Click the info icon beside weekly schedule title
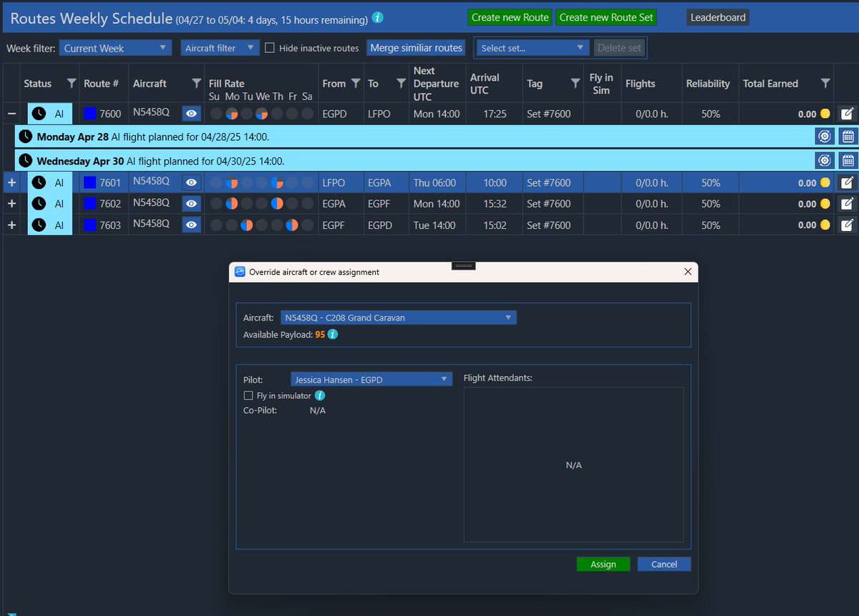The height and width of the screenshot is (616, 859). (x=378, y=17)
